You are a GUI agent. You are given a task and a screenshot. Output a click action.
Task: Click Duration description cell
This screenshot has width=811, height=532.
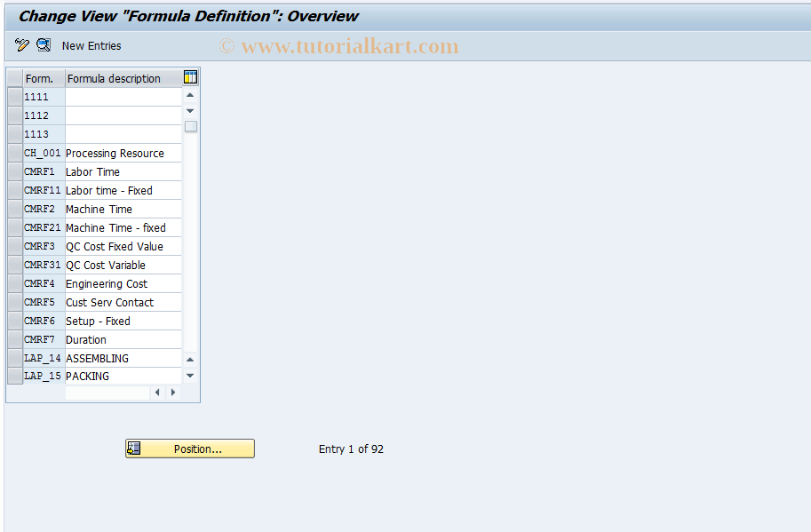[123, 339]
